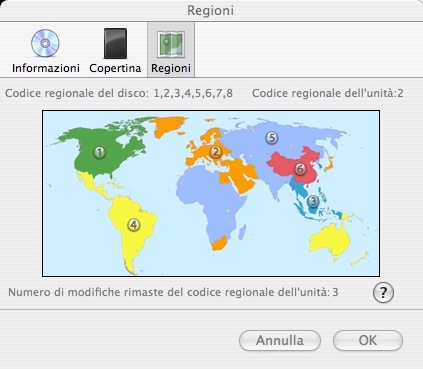Click the question mark help button
The image size is (423, 369).
coord(383,293)
